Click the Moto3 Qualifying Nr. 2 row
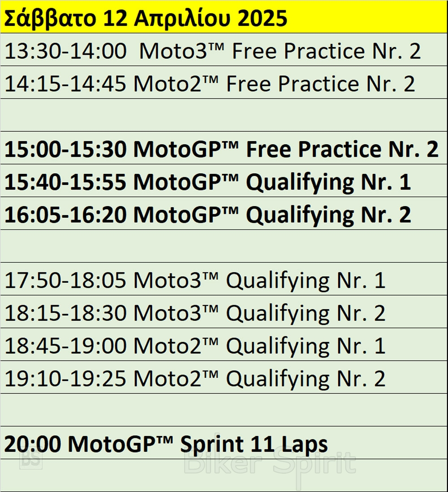Image resolution: width=448 pixels, height=492 pixels. (x=195, y=314)
